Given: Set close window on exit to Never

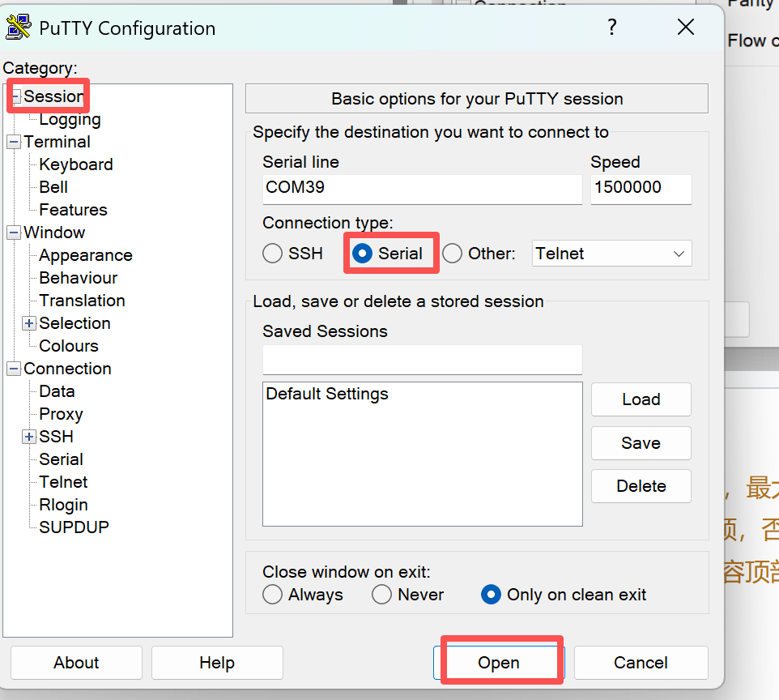Looking at the screenshot, I should coord(381,595).
